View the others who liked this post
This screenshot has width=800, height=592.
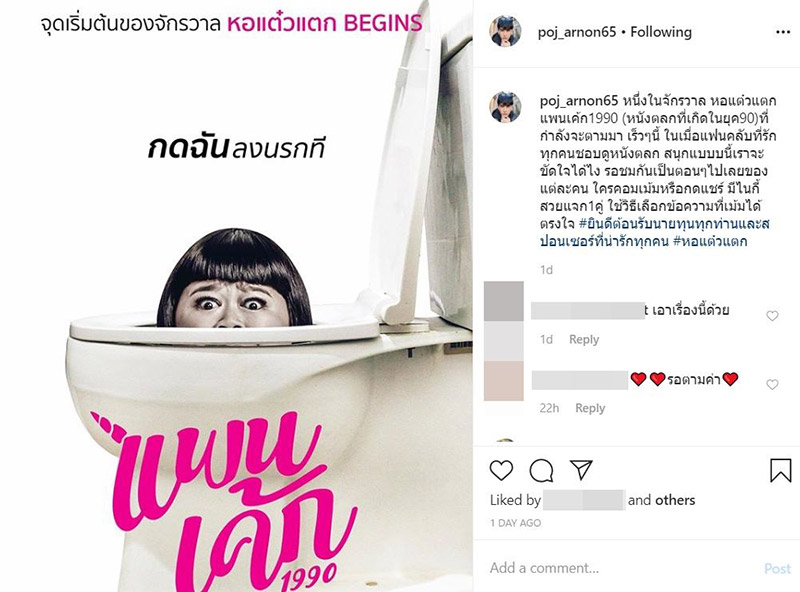pyautogui.click(x=676, y=500)
